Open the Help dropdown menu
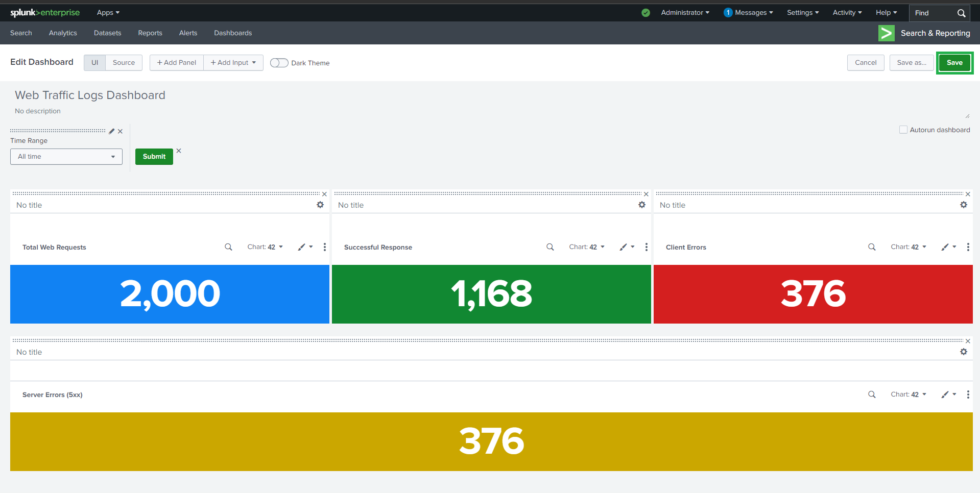 (887, 13)
